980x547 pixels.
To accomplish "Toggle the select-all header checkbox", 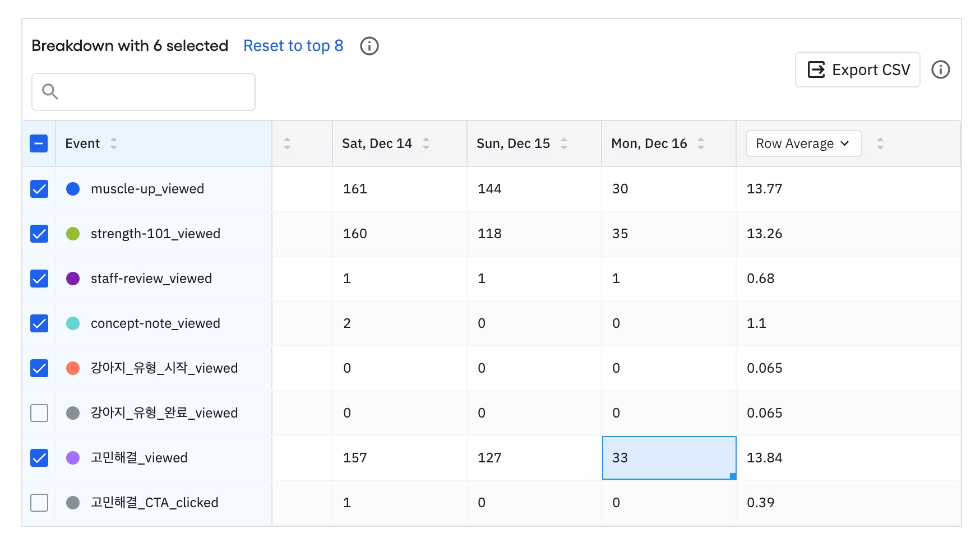I will (39, 143).
